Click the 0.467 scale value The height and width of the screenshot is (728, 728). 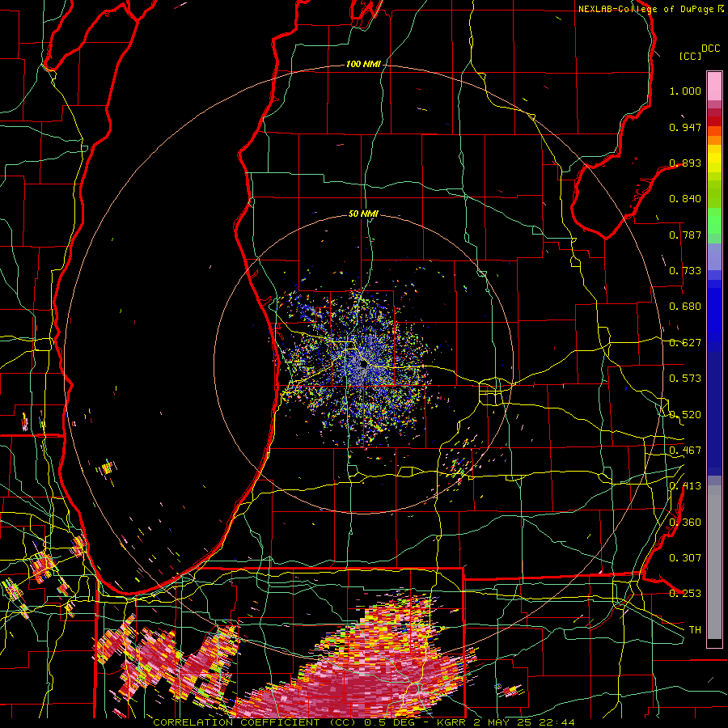pos(685,451)
